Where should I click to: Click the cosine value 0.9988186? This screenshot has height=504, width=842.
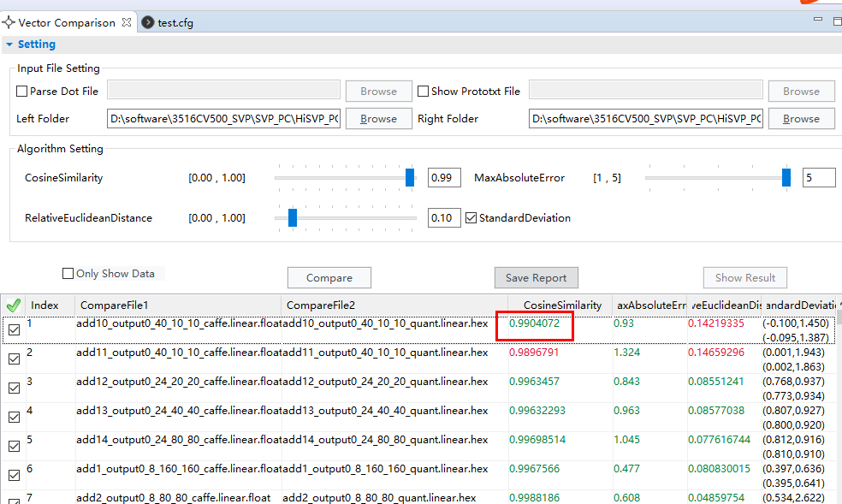coord(534,497)
